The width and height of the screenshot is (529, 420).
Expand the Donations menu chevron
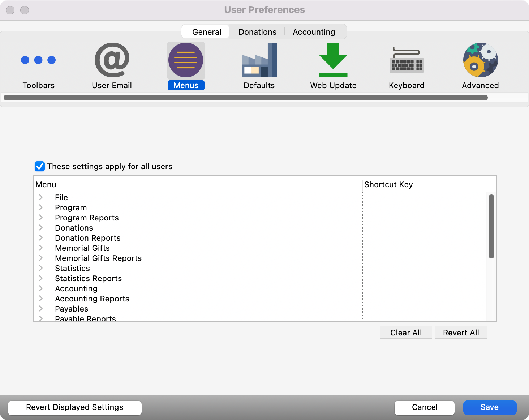pyautogui.click(x=41, y=228)
